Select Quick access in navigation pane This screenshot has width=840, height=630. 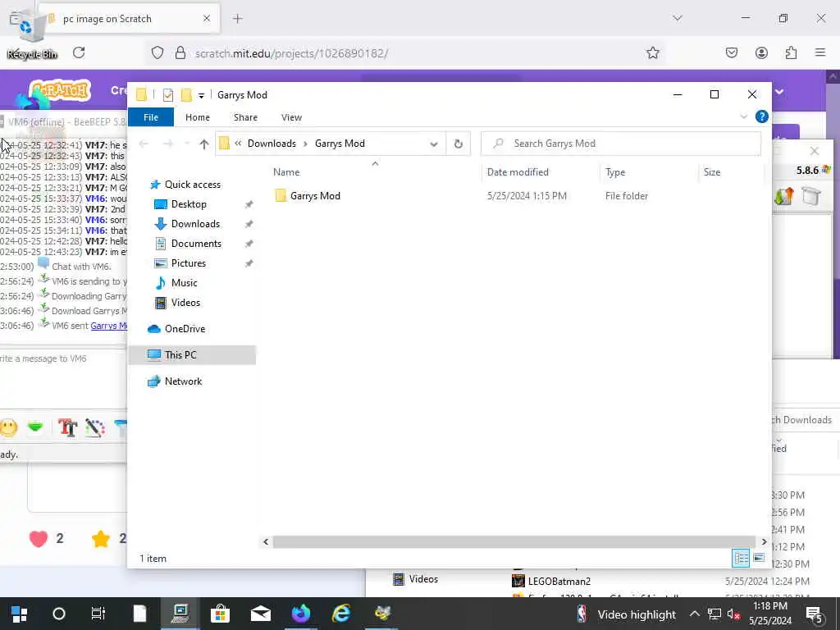click(x=192, y=185)
